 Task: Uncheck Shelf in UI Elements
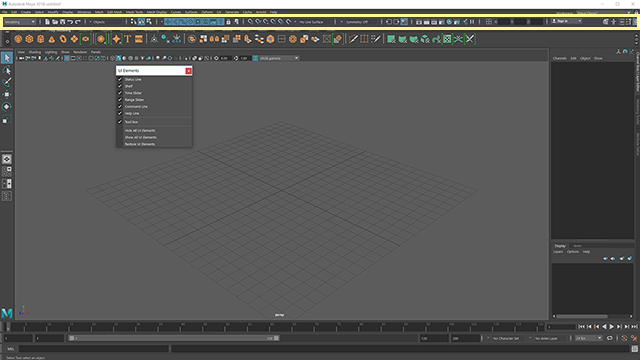(120, 86)
